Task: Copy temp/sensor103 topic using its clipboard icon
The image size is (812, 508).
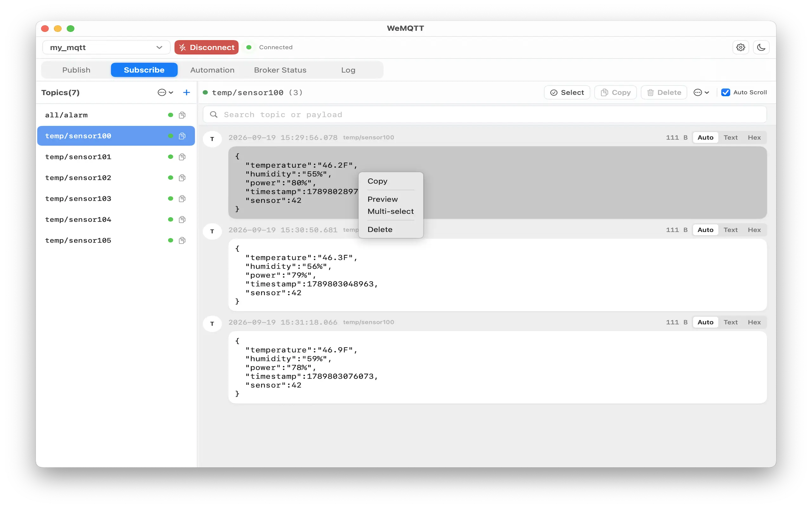Action: [x=182, y=198]
